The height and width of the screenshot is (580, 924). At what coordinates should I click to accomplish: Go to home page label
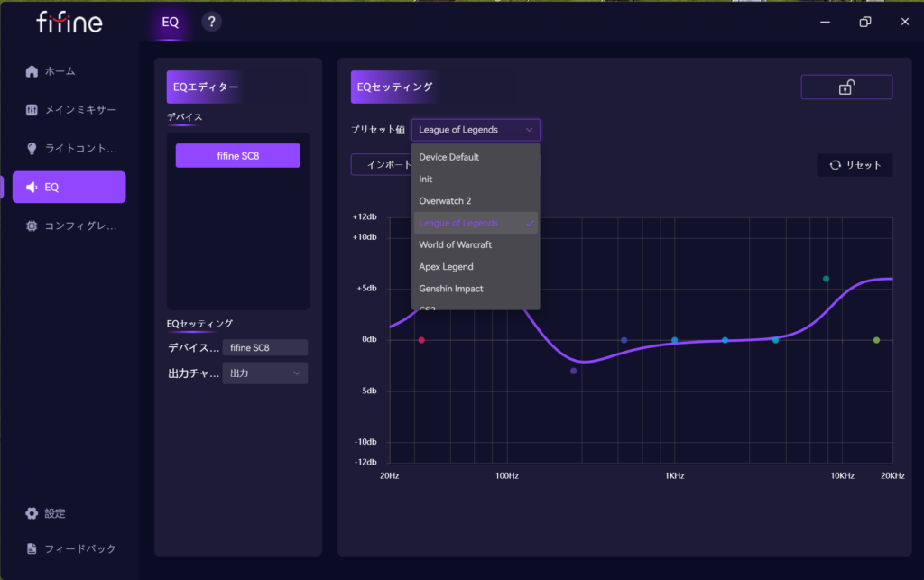click(x=60, y=71)
